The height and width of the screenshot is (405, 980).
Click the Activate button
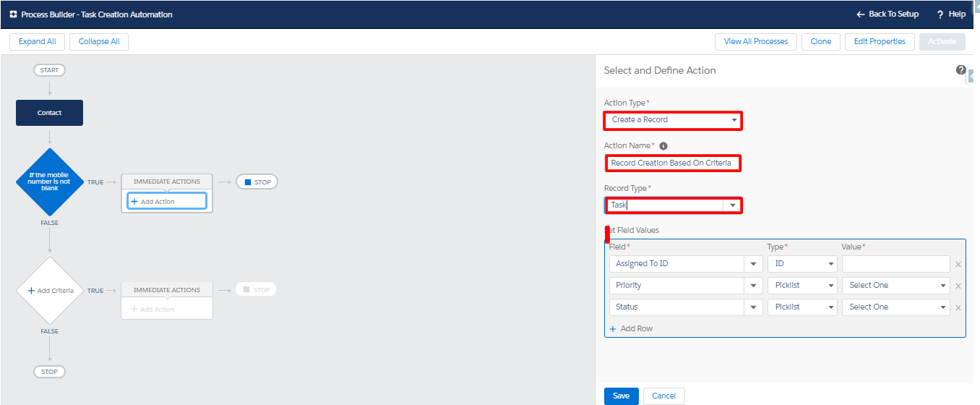942,42
